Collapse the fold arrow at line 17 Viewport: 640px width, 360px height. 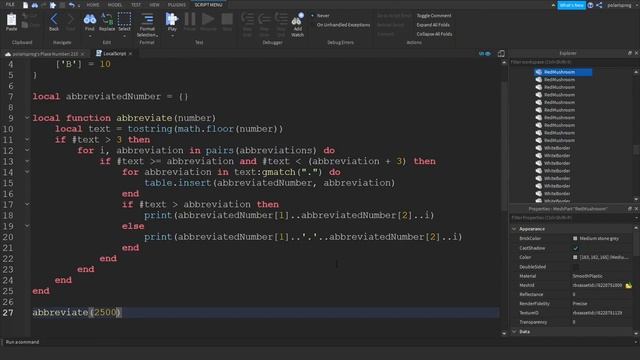pyautogui.click(x=27, y=204)
